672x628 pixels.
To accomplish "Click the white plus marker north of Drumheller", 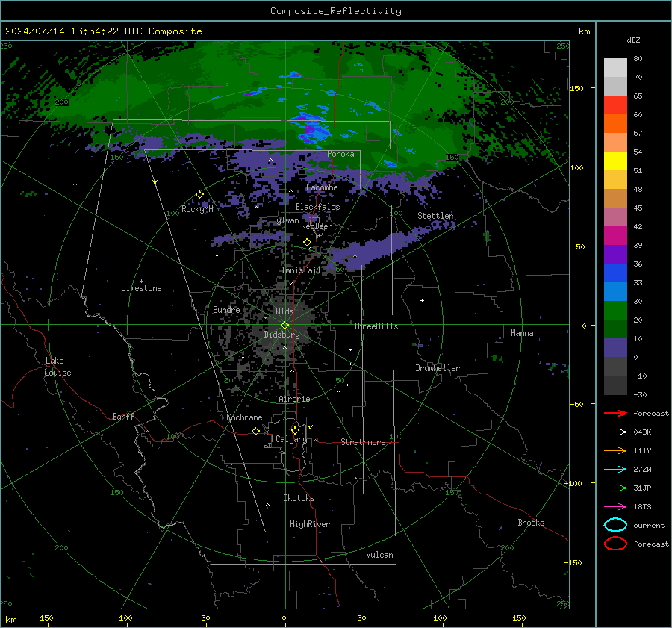I will (x=422, y=300).
